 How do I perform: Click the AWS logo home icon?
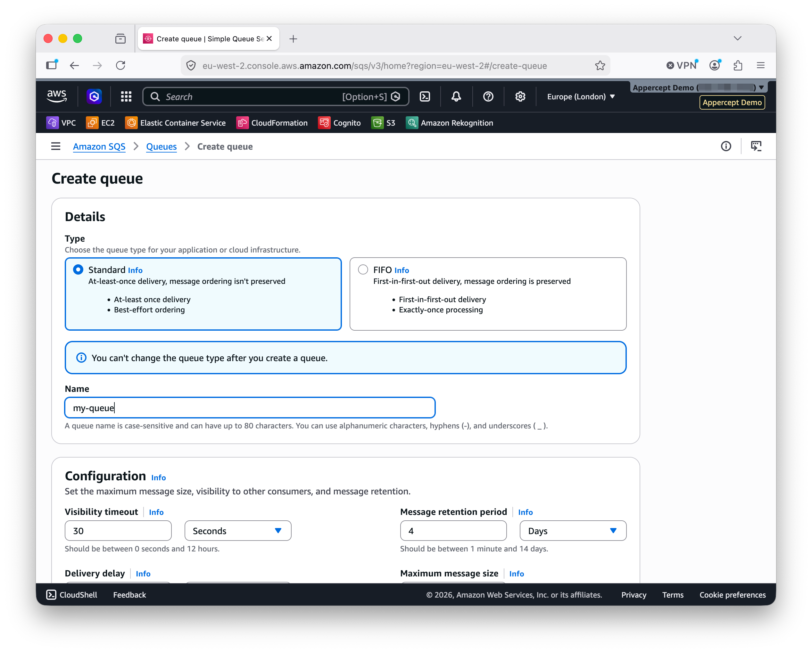56,96
